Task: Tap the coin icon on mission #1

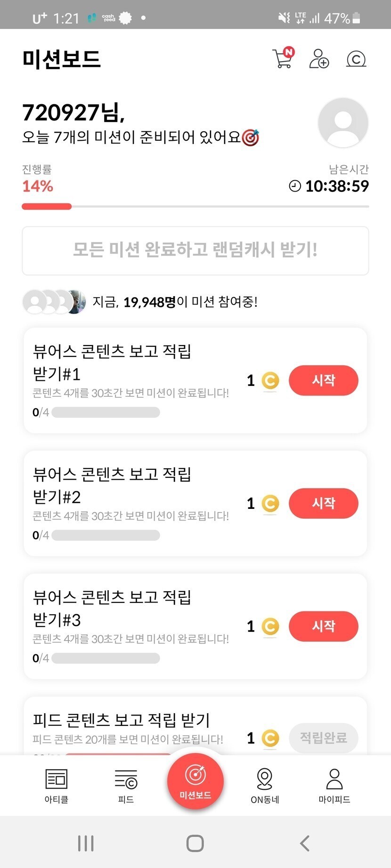Action: coord(270,380)
